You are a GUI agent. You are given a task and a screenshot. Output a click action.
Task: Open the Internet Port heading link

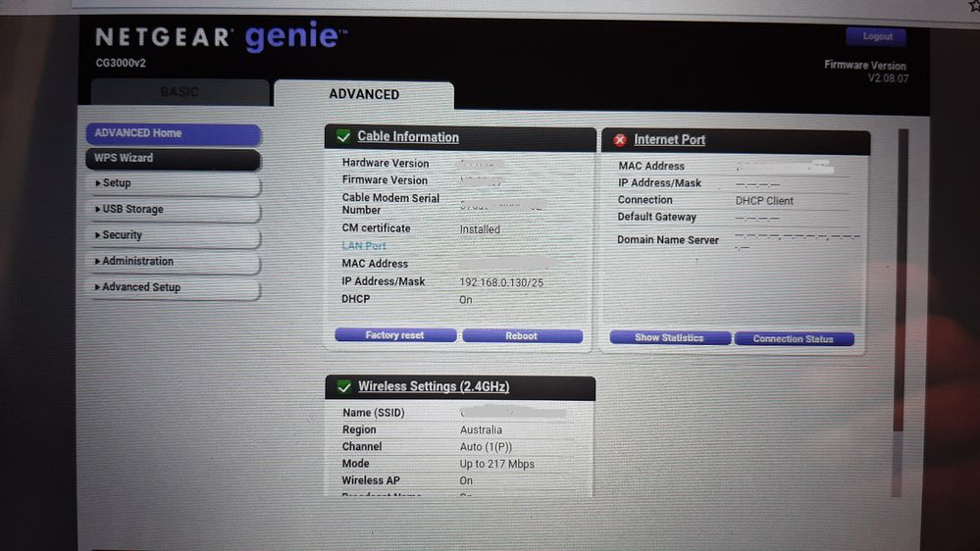(669, 140)
